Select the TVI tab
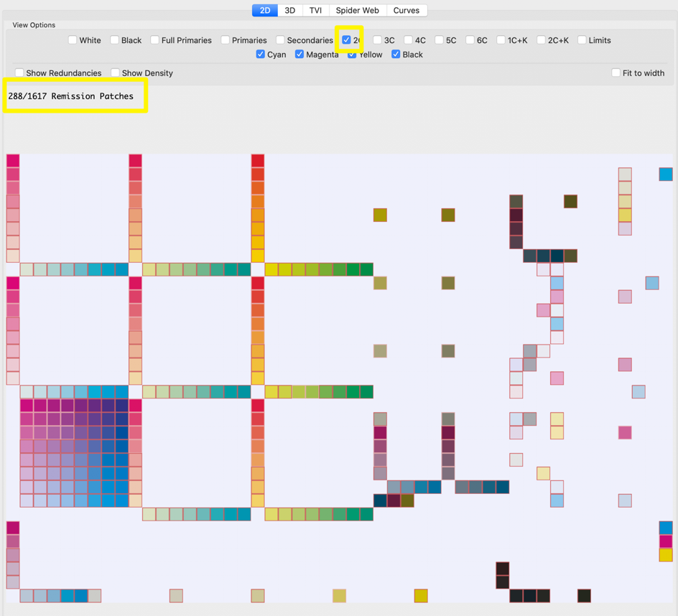 click(315, 10)
